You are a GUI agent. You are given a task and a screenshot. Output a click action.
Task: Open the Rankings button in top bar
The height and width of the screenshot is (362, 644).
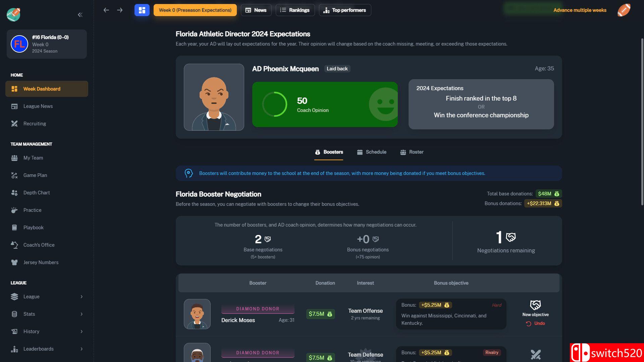point(295,10)
